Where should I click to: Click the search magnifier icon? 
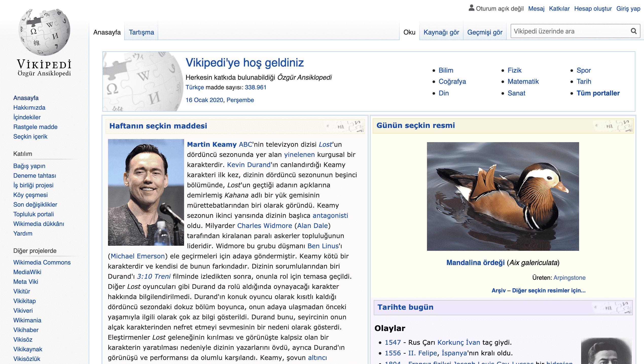pos(634,31)
